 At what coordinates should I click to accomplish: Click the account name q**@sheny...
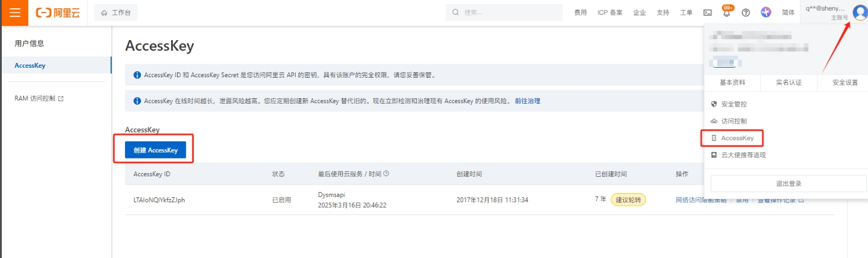[825, 9]
